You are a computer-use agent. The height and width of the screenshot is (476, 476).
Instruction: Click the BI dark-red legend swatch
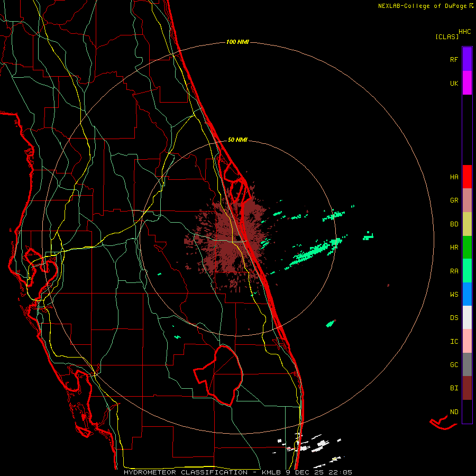click(x=467, y=388)
